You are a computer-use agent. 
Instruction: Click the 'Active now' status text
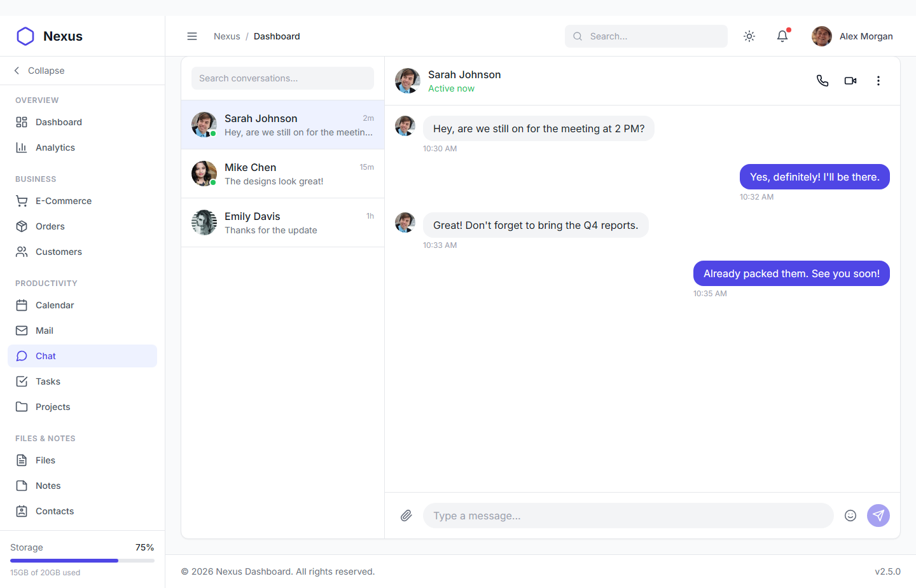pos(451,88)
